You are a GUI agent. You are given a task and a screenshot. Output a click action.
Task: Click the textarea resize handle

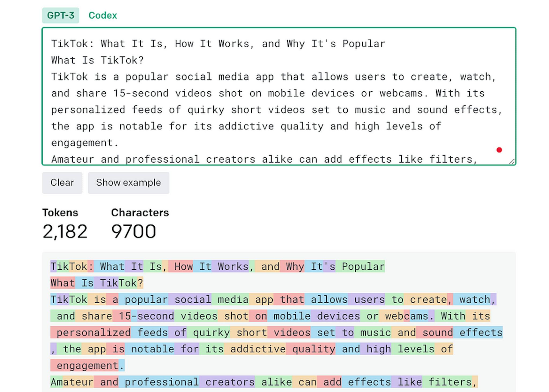pos(511,161)
